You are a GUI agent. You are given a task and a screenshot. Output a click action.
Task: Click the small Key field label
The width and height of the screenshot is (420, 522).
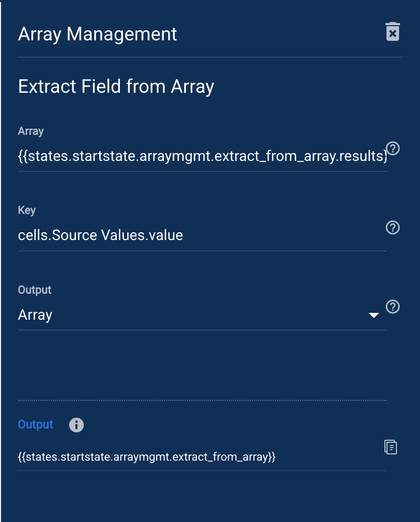(x=27, y=210)
